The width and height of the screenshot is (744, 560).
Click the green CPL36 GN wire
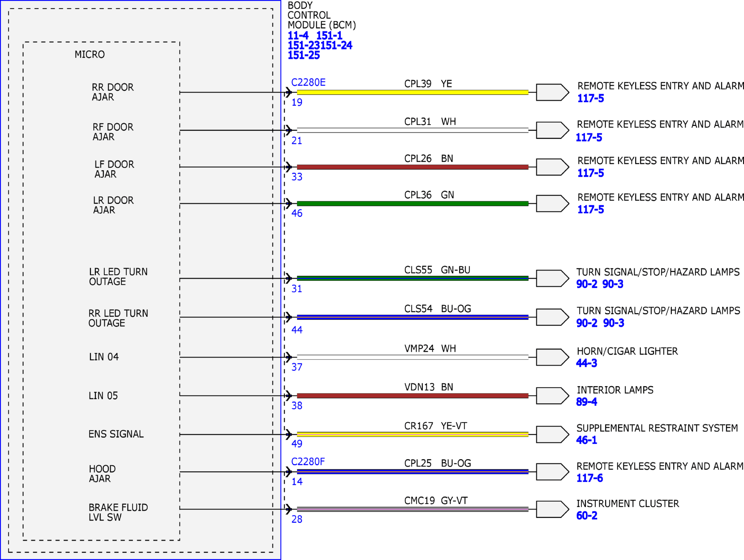pyautogui.click(x=413, y=203)
